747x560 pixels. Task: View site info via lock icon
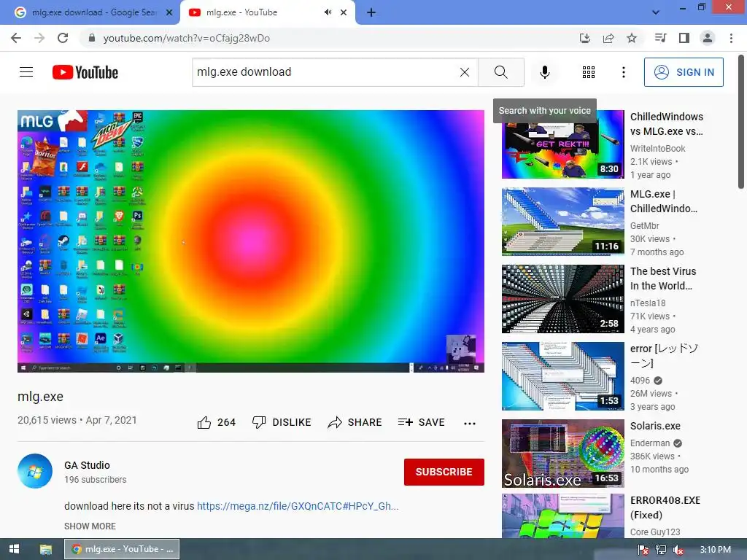coord(92,38)
